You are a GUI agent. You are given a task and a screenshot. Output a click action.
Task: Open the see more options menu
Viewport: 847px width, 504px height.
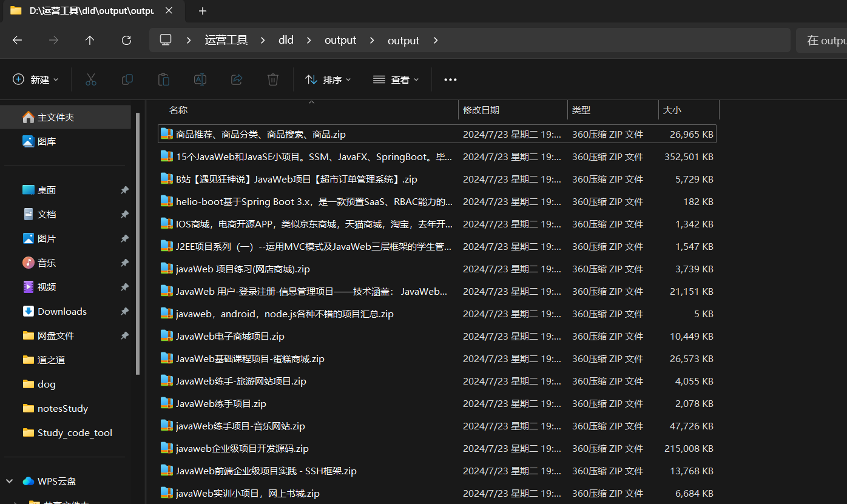pyautogui.click(x=450, y=79)
